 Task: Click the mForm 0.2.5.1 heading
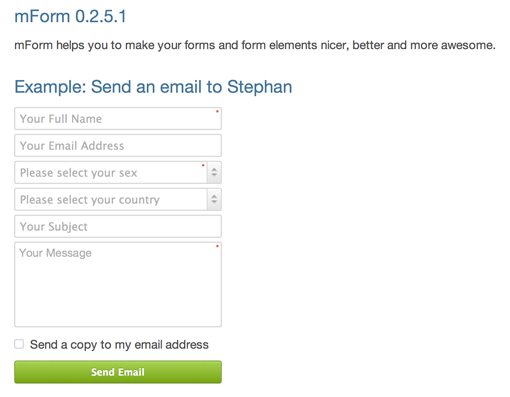(x=70, y=16)
